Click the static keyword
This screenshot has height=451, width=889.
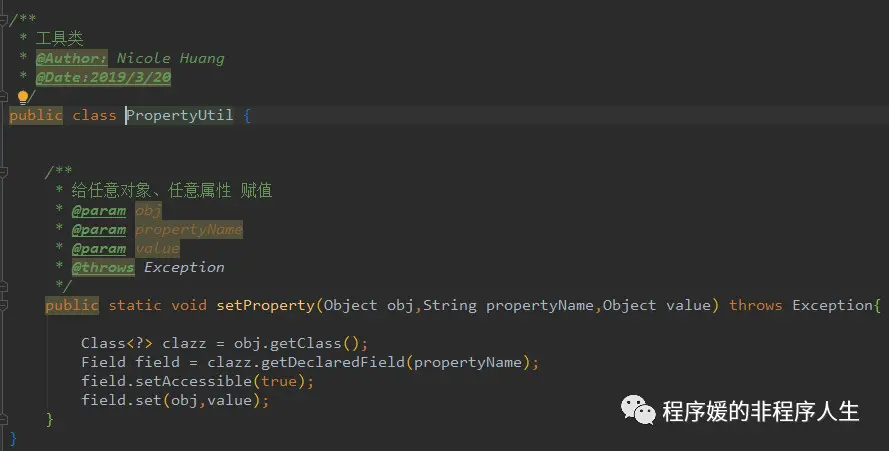coord(135,305)
